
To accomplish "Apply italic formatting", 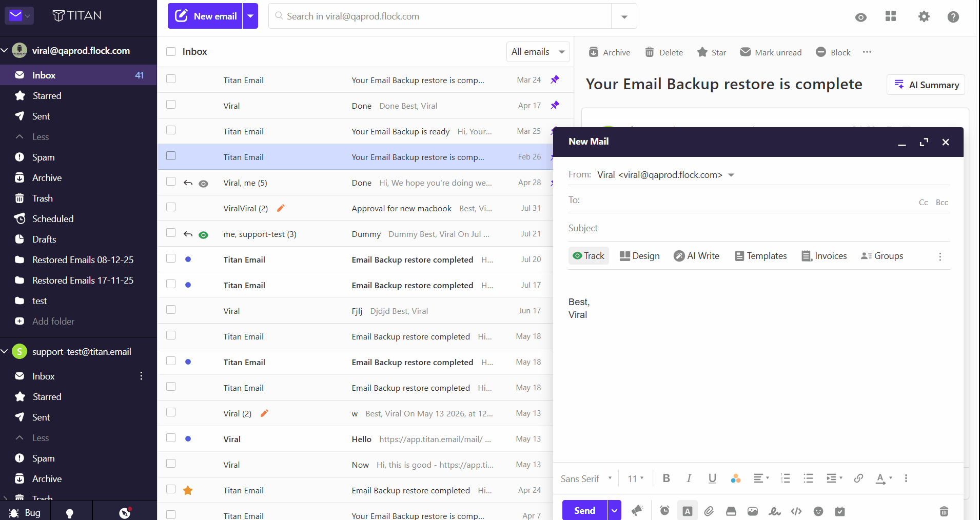I will pyautogui.click(x=689, y=478).
